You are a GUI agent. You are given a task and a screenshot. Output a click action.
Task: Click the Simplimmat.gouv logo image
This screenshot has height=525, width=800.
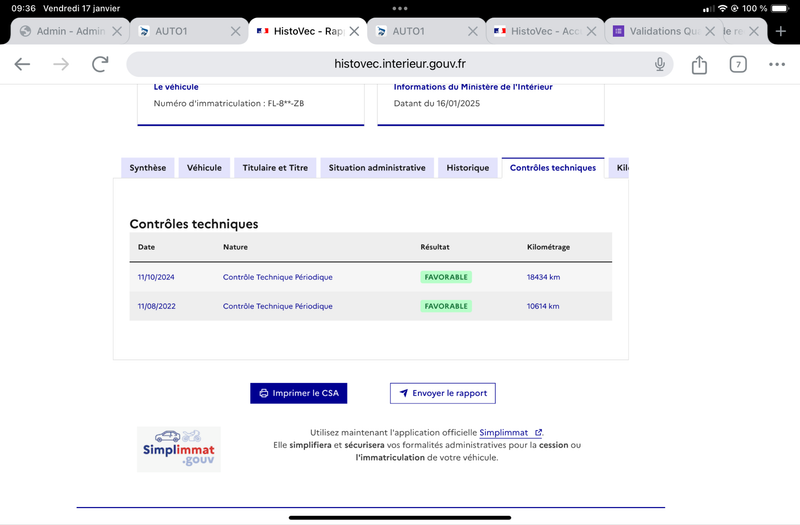(x=179, y=449)
